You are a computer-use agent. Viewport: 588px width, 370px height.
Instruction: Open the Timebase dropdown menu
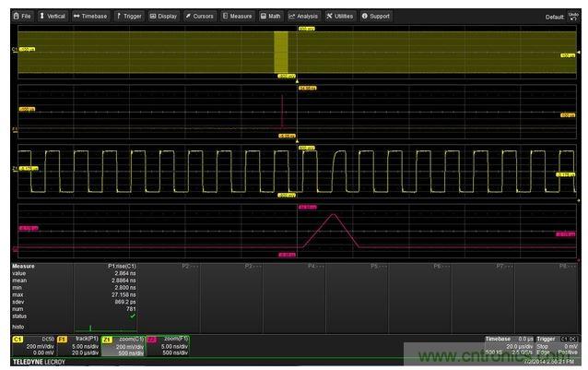tap(90, 16)
